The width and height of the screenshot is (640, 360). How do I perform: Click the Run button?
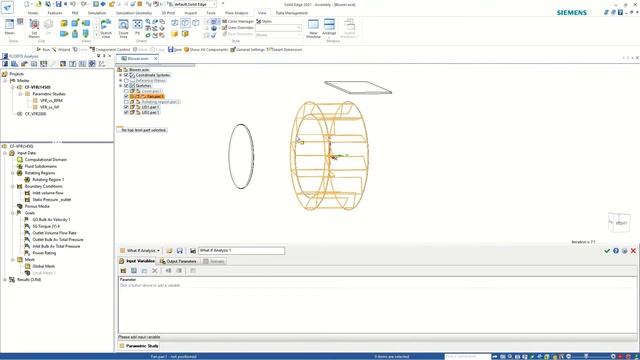pos(43,49)
